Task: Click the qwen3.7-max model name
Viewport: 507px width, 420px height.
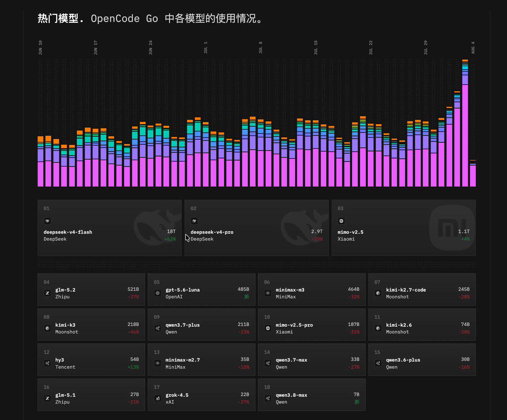Action: point(292,360)
